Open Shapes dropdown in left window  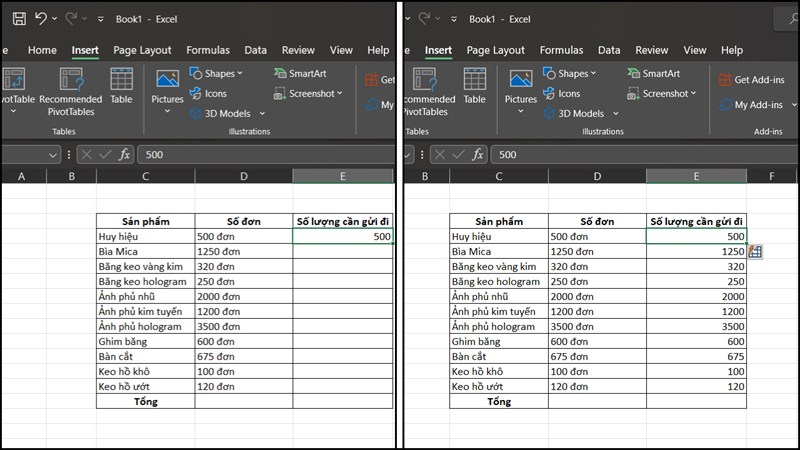pos(216,73)
